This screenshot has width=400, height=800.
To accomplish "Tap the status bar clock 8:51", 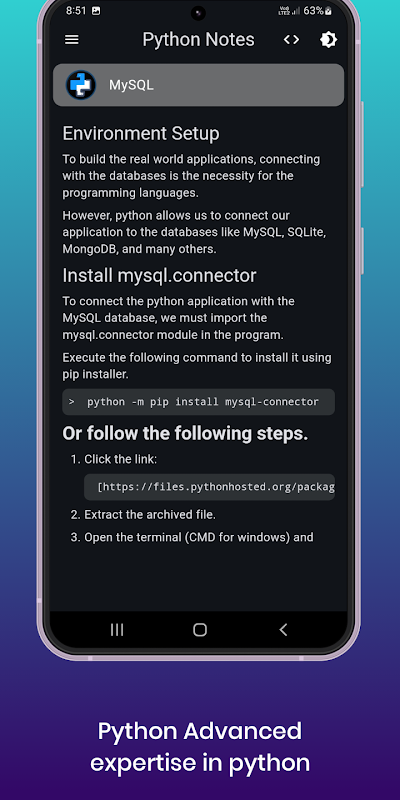I will (x=77, y=11).
